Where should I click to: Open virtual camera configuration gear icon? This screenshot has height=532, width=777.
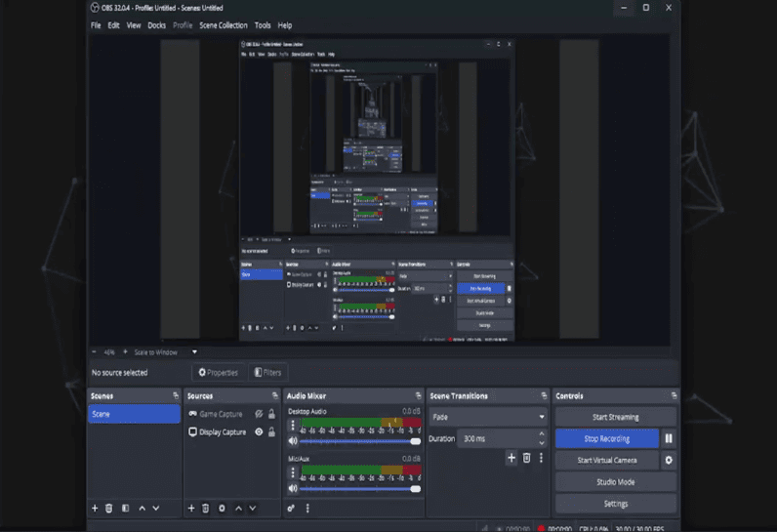click(x=669, y=460)
